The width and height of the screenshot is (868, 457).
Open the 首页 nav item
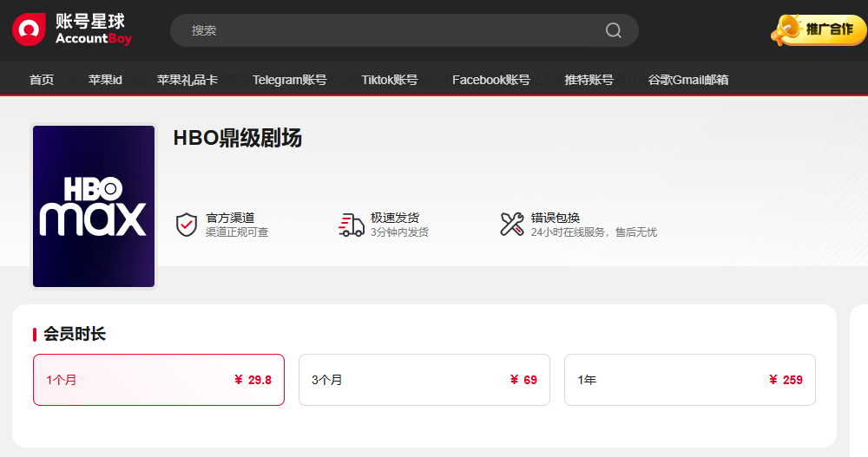42,80
